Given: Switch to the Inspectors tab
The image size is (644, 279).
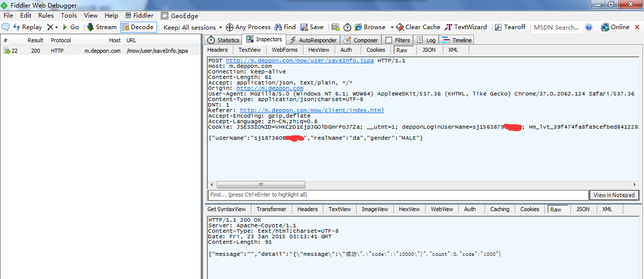Looking at the screenshot, I should pyautogui.click(x=264, y=39).
